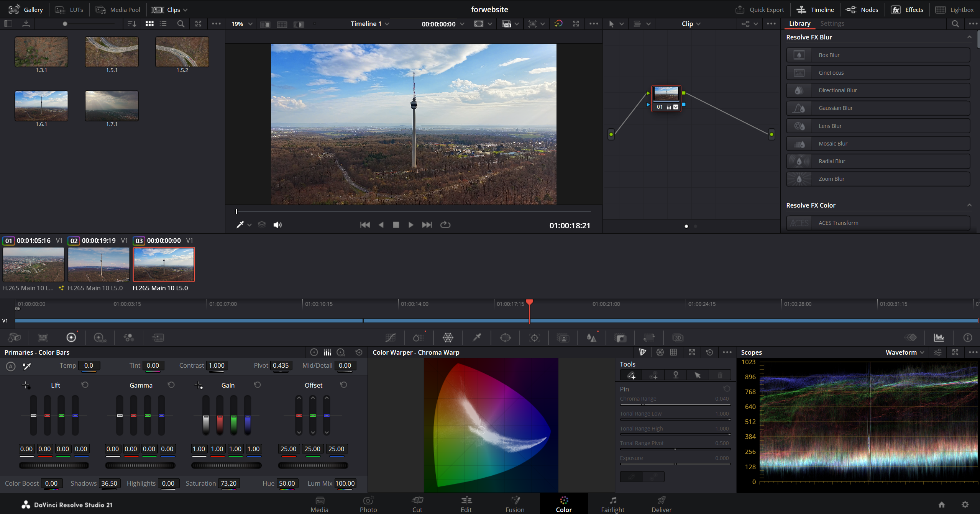Toggle the Nodes editor panel
Image resolution: width=980 pixels, height=514 pixels.
[862, 10]
